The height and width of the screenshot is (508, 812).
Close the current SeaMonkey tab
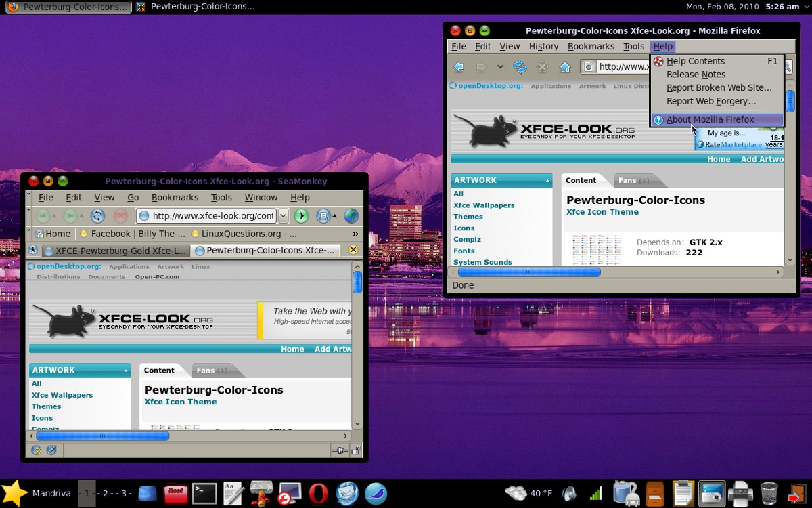[353, 250]
